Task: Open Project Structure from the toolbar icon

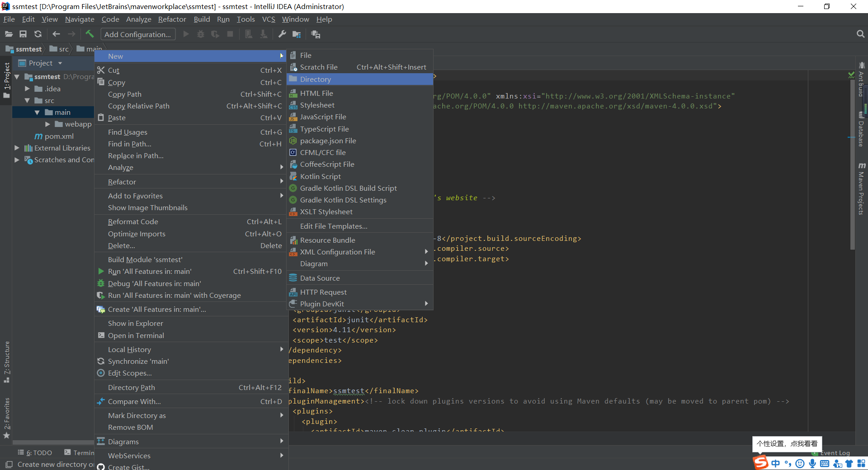Action: [x=297, y=34]
